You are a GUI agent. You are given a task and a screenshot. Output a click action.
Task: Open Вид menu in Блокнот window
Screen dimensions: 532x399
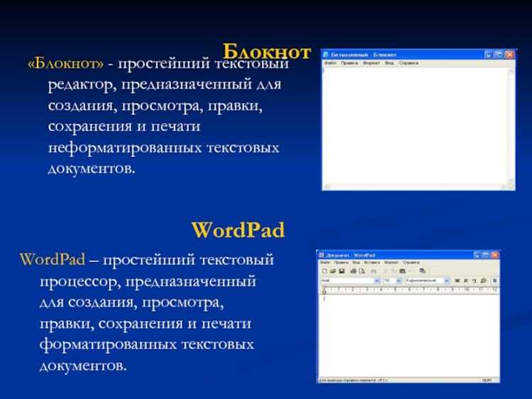[389, 62]
